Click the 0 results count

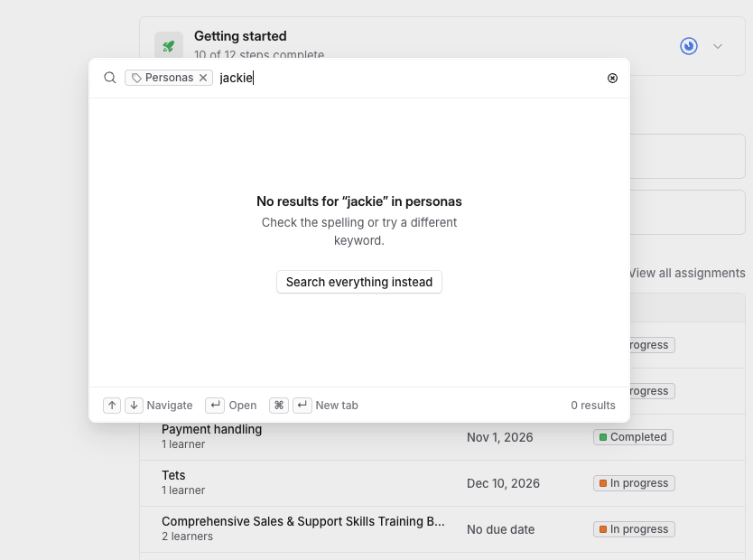593,406
